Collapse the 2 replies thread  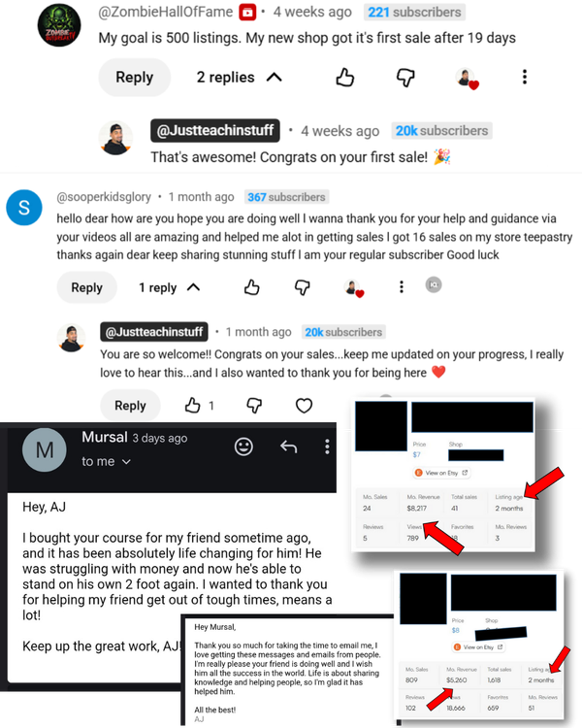(240, 77)
